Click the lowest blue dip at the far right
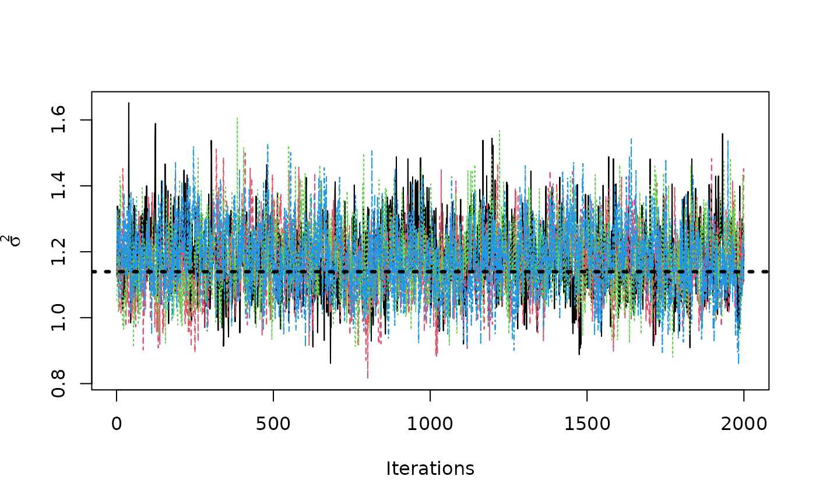The width and height of the screenshot is (816, 504). 738,363
